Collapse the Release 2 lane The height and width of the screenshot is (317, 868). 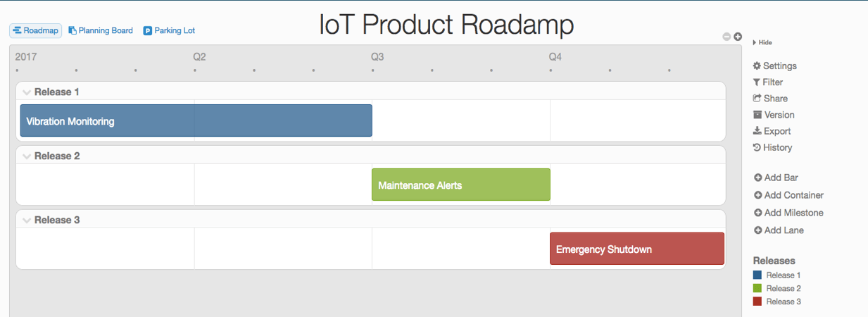pos(27,156)
